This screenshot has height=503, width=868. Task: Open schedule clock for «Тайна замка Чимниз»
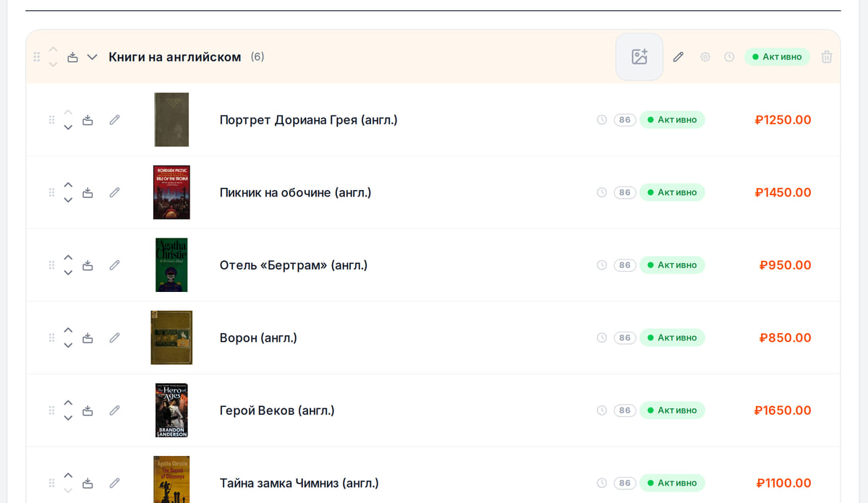[602, 483]
